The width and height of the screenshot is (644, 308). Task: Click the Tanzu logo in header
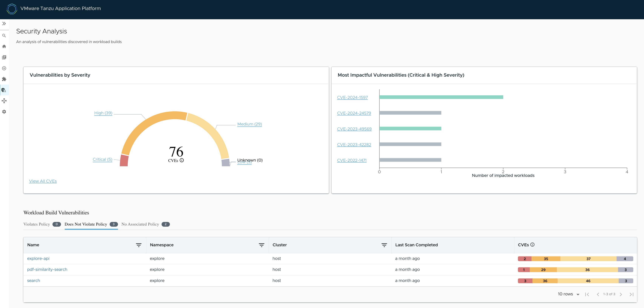coord(12,9)
